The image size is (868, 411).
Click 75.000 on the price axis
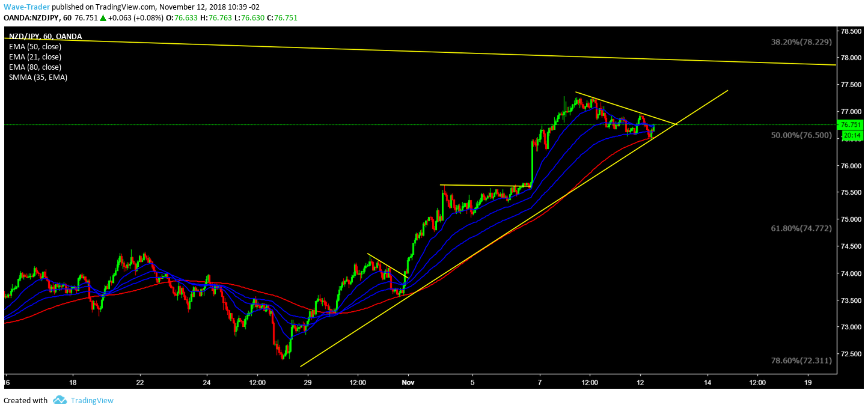(x=852, y=219)
